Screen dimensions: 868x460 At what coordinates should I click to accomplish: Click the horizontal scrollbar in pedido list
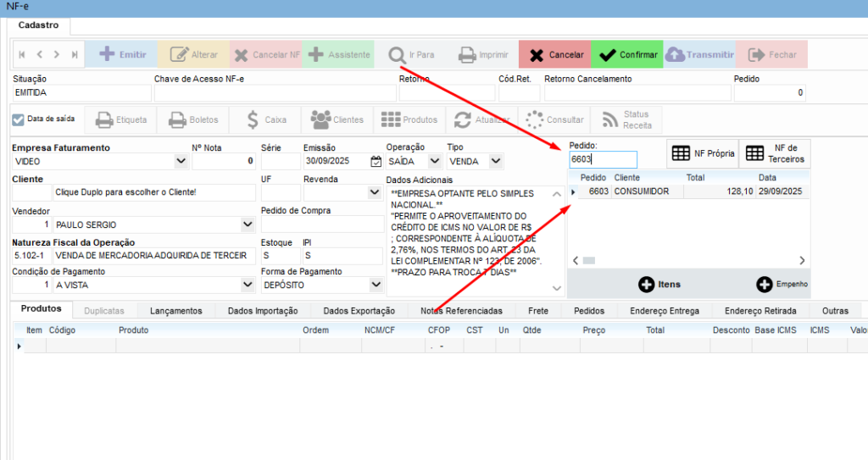pos(688,261)
